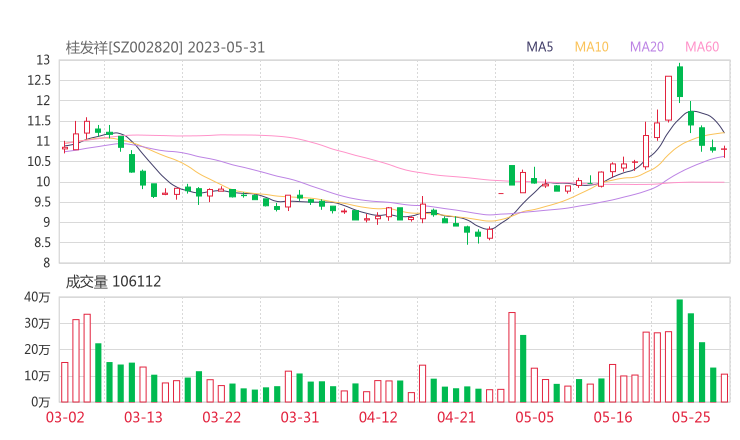This screenshot has height=440, width=740.
Task: Toggle the MA10 moving average legend
Action: 592,47
